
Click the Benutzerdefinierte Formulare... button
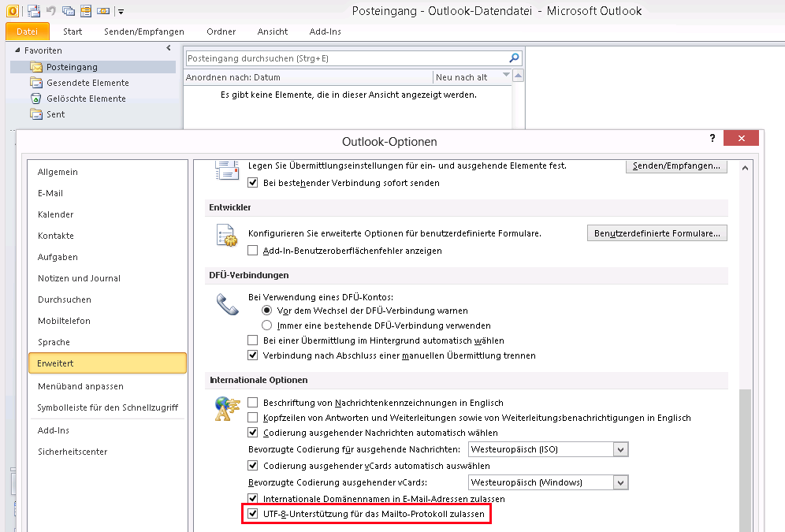coord(657,233)
